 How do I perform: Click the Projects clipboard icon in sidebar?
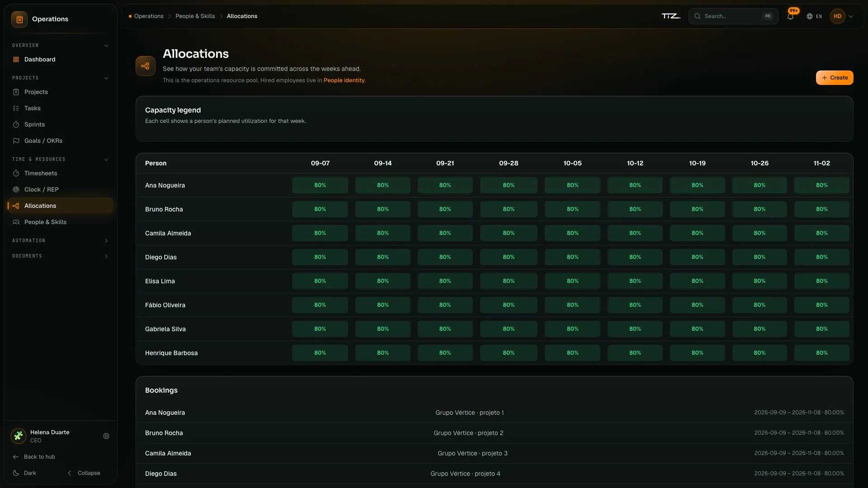click(x=16, y=92)
